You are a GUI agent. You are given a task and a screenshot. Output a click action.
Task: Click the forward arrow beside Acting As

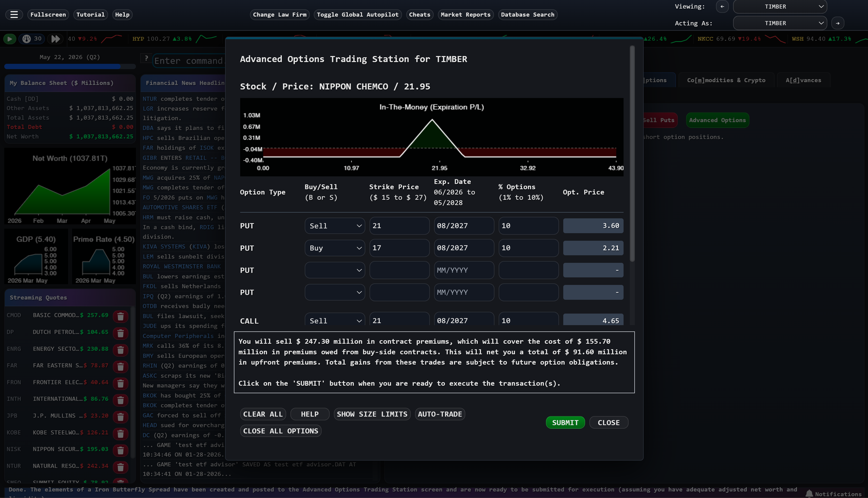pyautogui.click(x=838, y=23)
